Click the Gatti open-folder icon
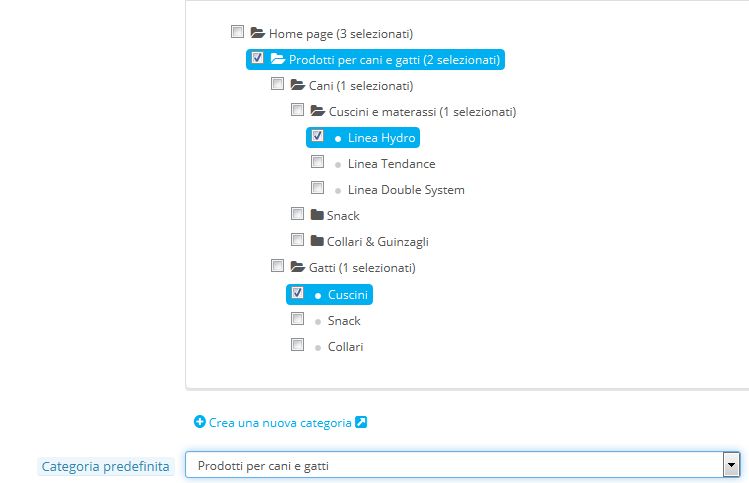The image size is (749, 483). point(298,267)
